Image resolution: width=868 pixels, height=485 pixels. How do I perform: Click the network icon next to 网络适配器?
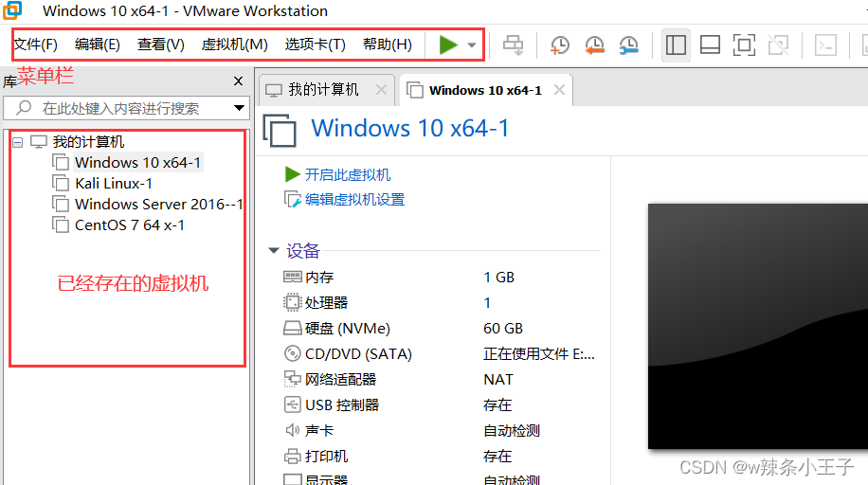coord(292,379)
